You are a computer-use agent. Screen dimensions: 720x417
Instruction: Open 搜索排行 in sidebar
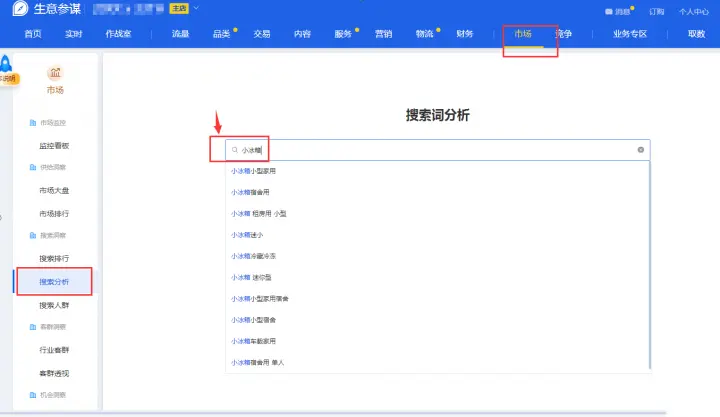(54, 258)
